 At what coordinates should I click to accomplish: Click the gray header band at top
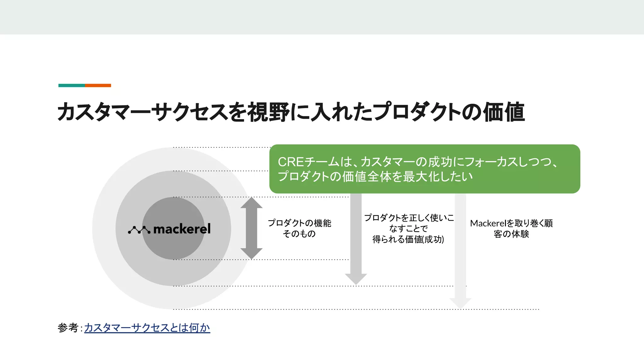(322, 17)
